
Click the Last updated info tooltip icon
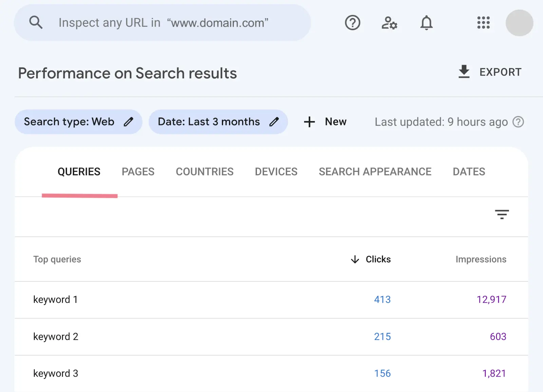[519, 122]
